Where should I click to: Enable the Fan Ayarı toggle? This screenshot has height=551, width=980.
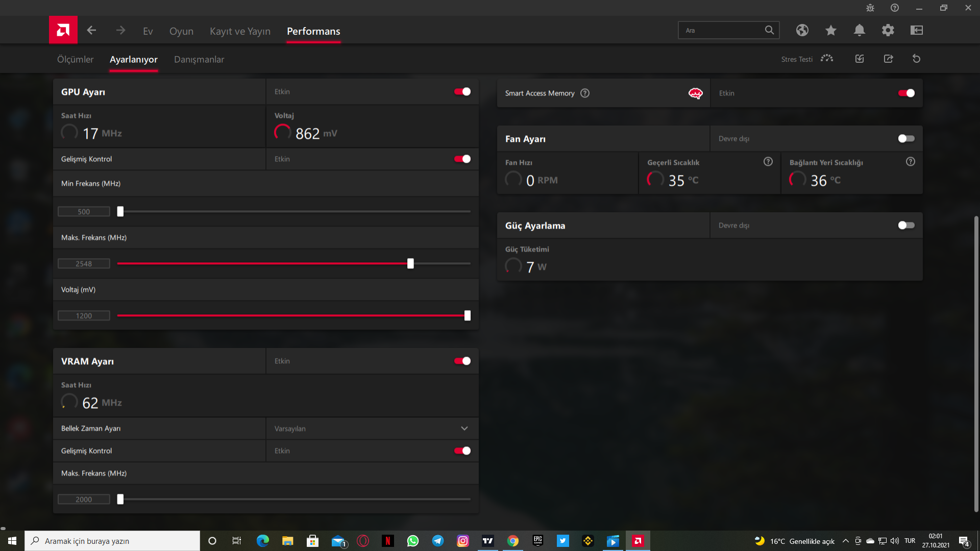906,139
